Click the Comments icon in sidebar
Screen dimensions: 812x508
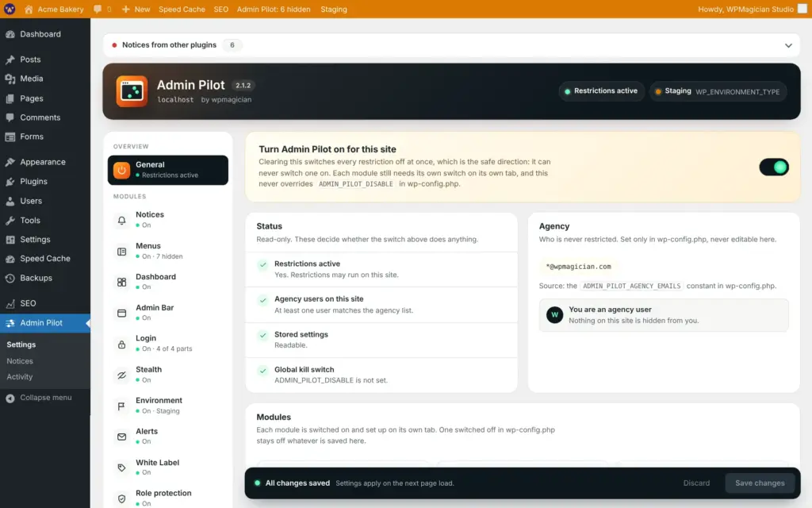[x=10, y=117]
